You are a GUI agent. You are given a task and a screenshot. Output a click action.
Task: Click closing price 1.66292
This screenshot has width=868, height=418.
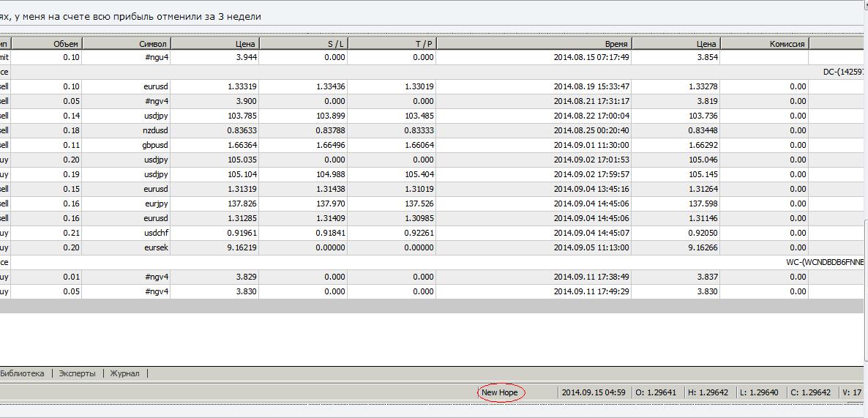tap(703, 145)
